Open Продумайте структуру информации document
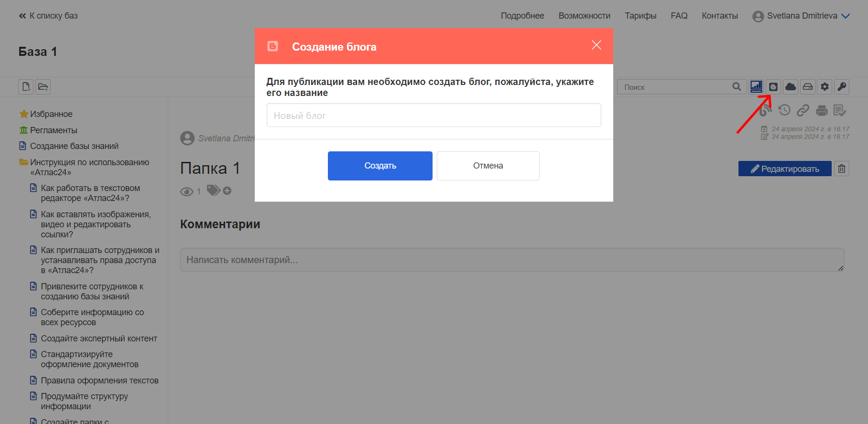Screen dimensions: 868x424 coord(84,401)
